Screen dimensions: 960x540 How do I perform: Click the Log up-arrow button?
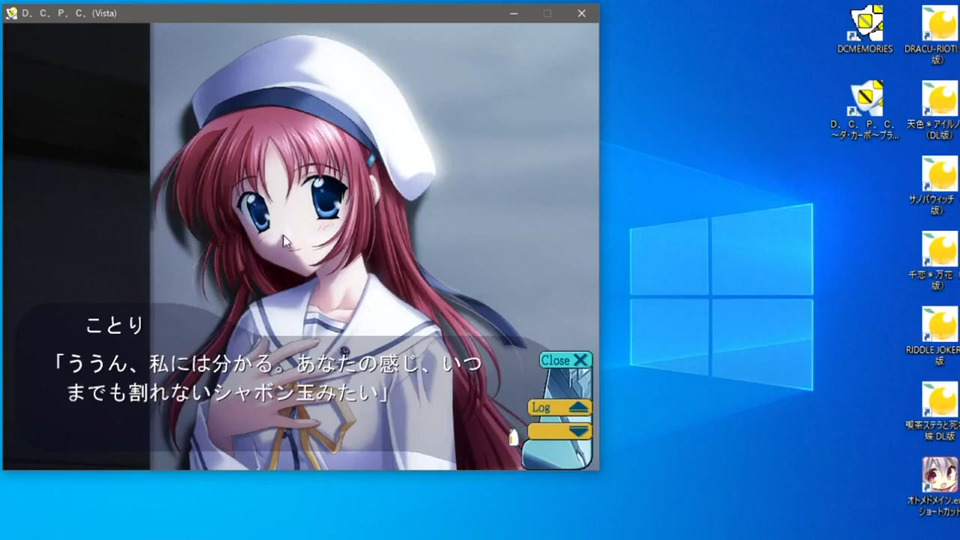pyautogui.click(x=560, y=407)
